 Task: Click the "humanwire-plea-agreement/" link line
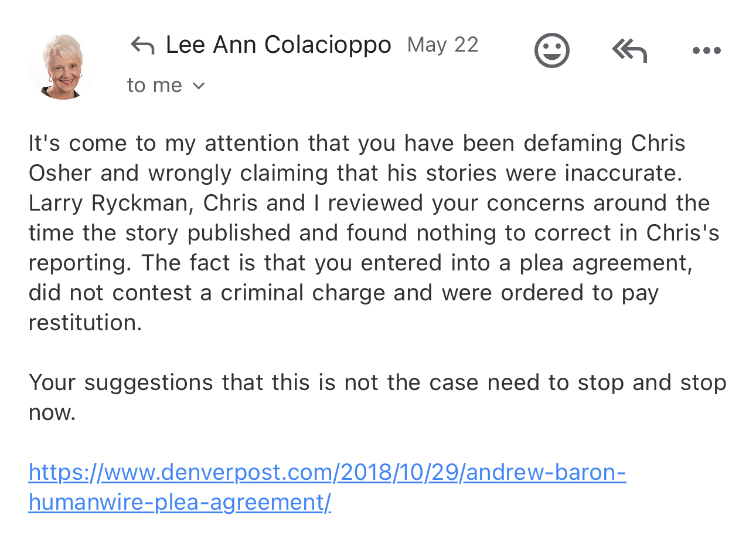(x=180, y=502)
